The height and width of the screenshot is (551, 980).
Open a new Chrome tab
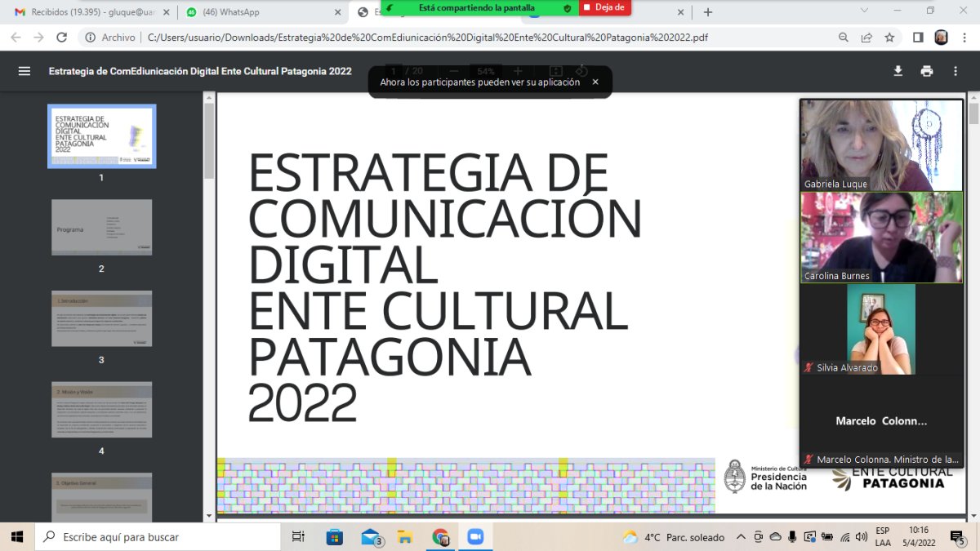[708, 12]
